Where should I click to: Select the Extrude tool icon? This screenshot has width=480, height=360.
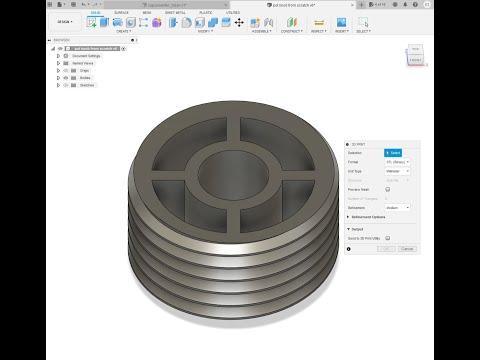click(104, 22)
